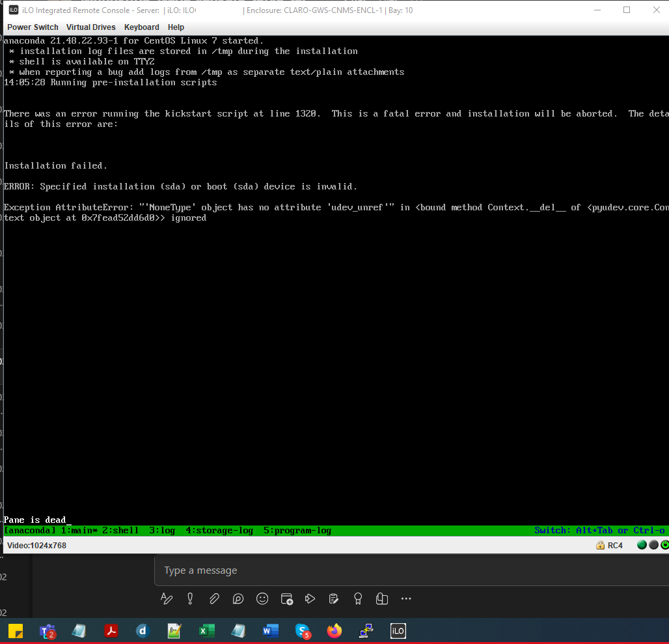Viewport: 669px width, 644px height.
Task: Click the 'Pane is dead' text
Action: point(34,520)
